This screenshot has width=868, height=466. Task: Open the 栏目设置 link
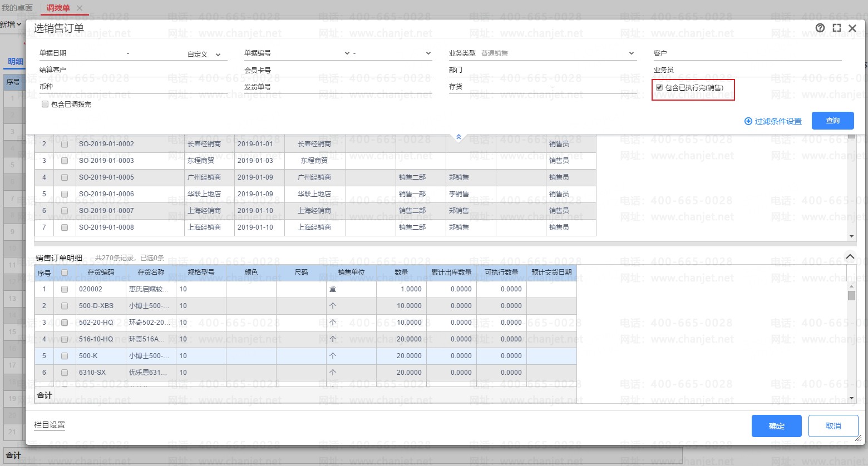click(50, 425)
